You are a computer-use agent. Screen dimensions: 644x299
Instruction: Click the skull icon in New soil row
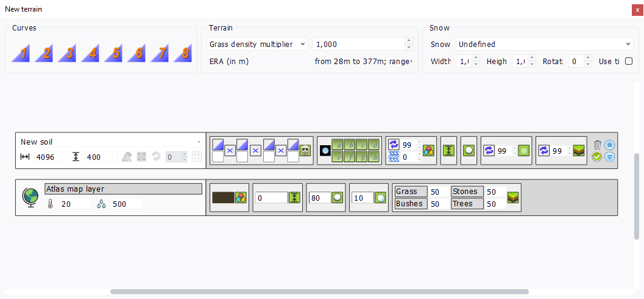coord(305,151)
